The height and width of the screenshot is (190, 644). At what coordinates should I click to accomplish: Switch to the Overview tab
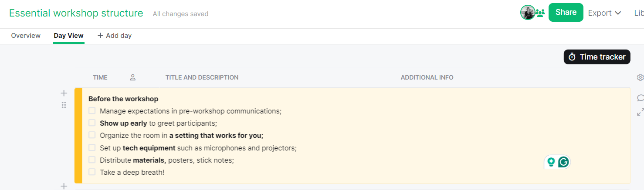pyautogui.click(x=26, y=36)
